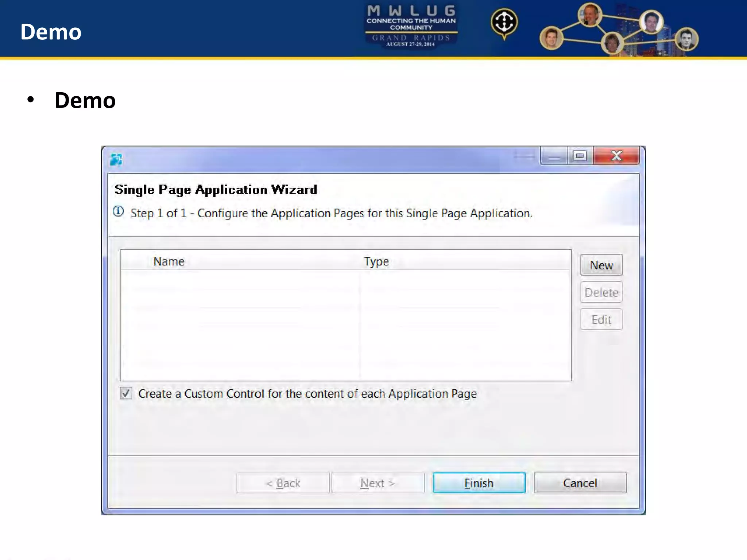This screenshot has height=560, width=747.
Task: Click the Next navigation button
Action: 378,483
